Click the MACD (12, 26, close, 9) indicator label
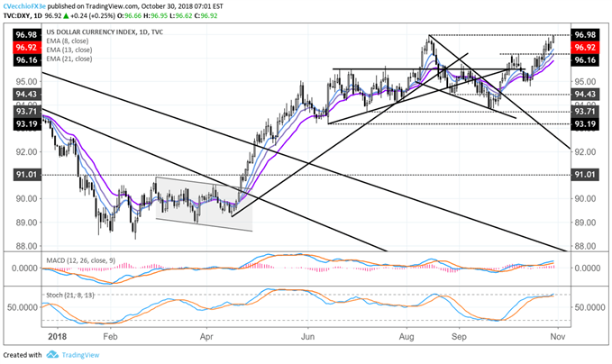 point(81,260)
